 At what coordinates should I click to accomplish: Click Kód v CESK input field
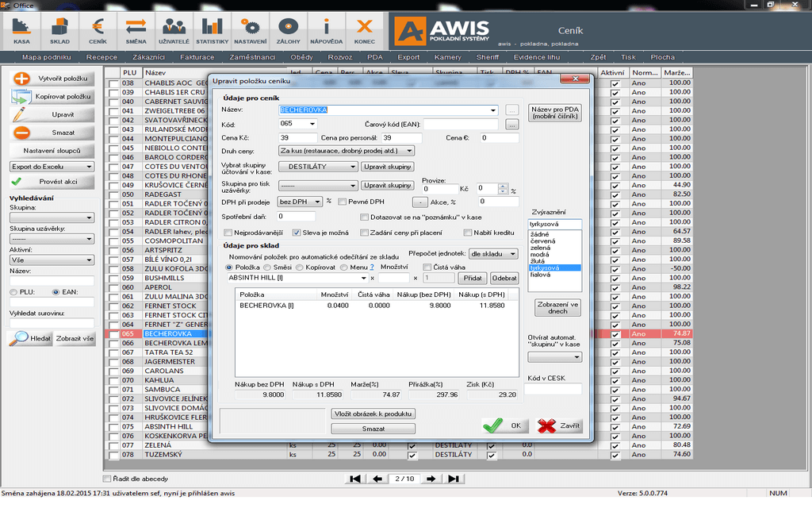(553, 389)
